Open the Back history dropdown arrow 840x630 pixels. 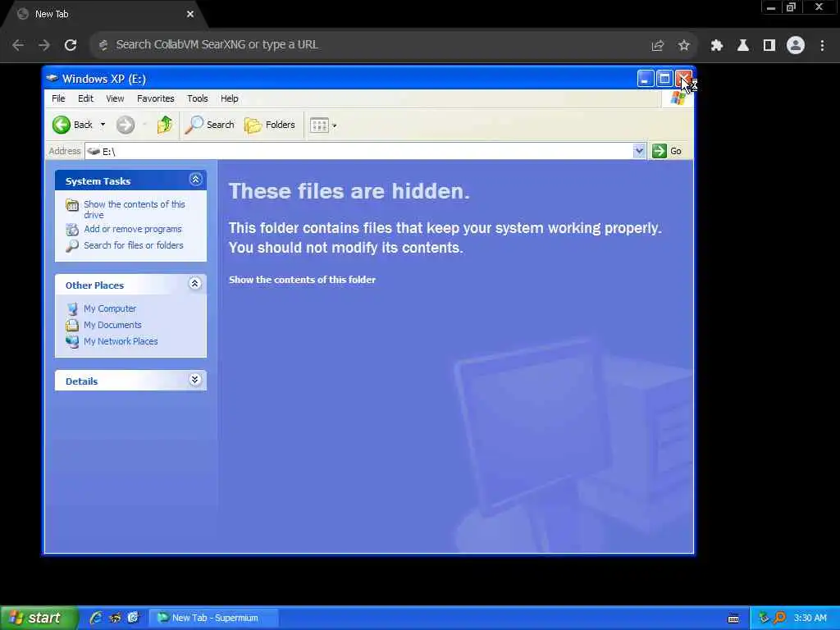pos(103,125)
